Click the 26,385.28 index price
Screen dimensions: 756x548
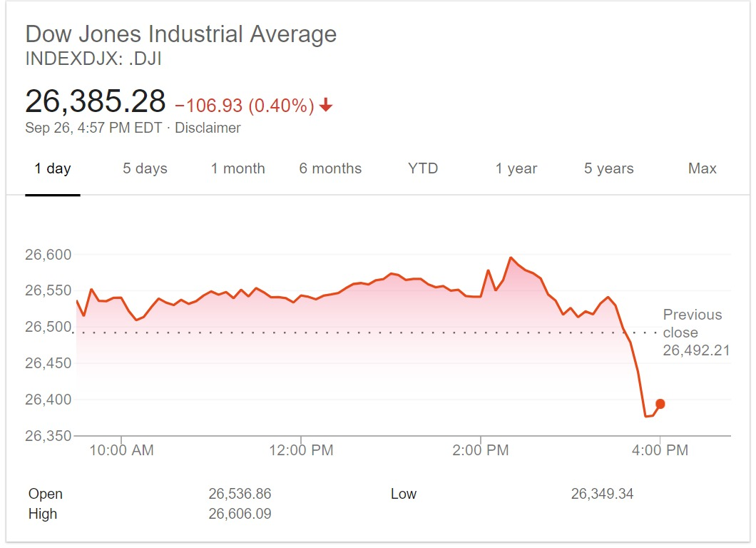tap(96, 102)
